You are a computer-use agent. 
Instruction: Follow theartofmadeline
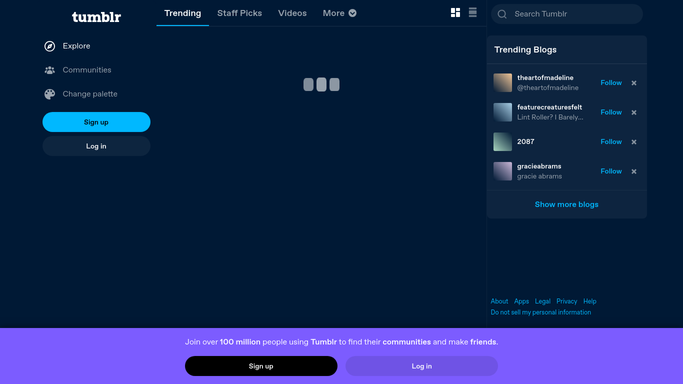click(x=611, y=83)
